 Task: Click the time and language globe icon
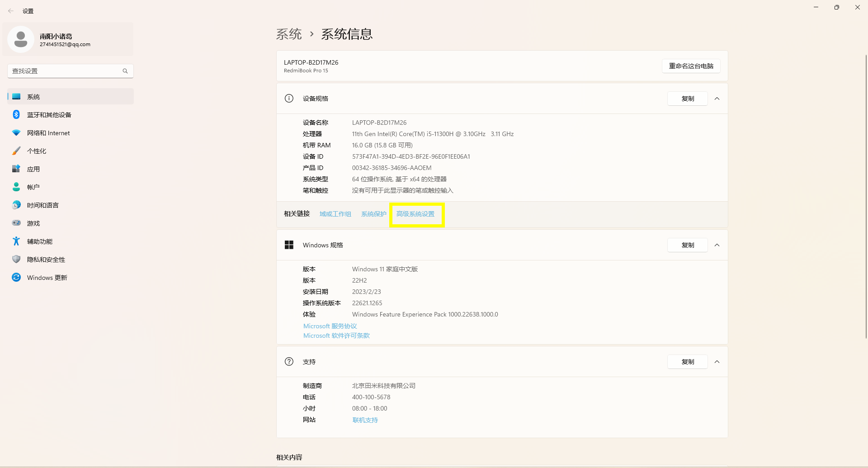16,205
